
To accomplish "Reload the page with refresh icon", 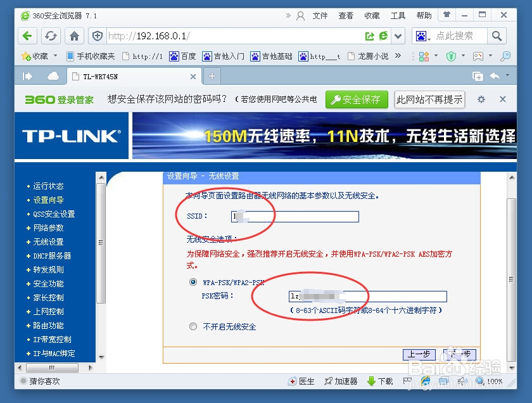I will pyautogui.click(x=51, y=36).
